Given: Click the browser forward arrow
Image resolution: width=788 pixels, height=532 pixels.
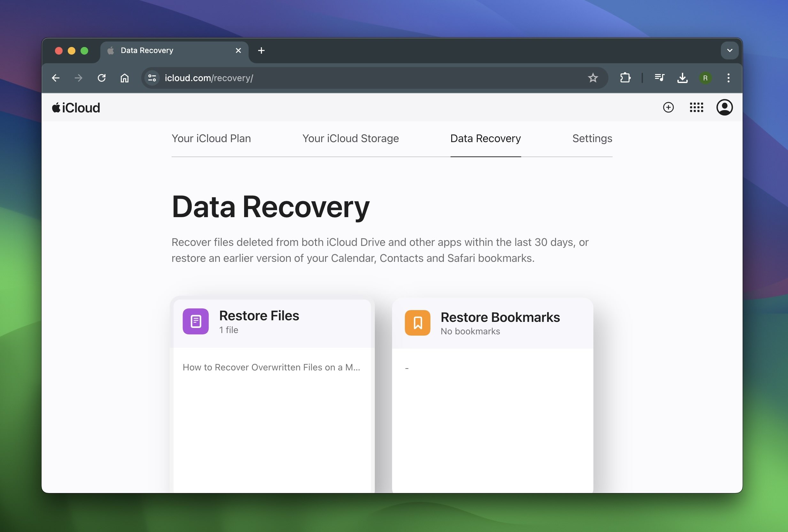Looking at the screenshot, I should point(78,78).
